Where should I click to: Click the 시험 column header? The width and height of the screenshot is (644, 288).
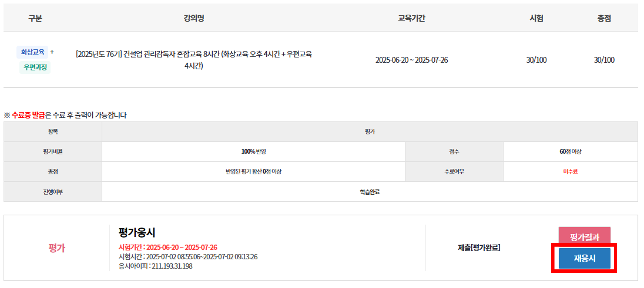coord(536,18)
